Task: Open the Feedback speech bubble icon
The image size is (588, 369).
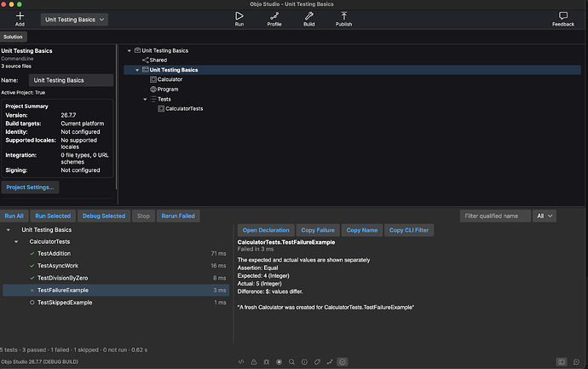Action: pos(563,15)
